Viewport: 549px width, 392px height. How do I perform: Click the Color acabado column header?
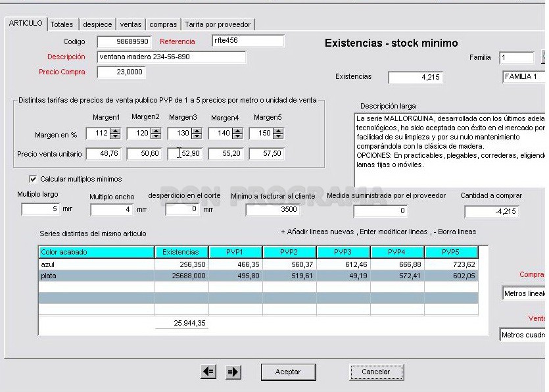pyautogui.click(x=97, y=252)
